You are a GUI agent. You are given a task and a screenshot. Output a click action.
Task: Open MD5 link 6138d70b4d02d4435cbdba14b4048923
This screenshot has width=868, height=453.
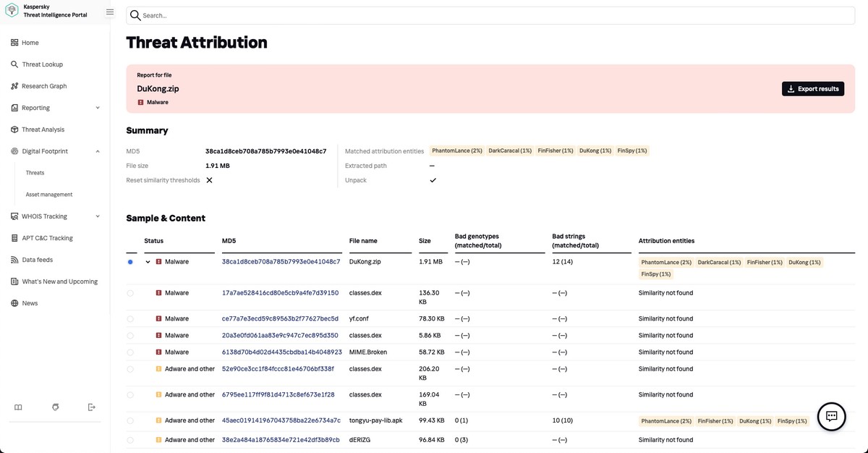282,352
